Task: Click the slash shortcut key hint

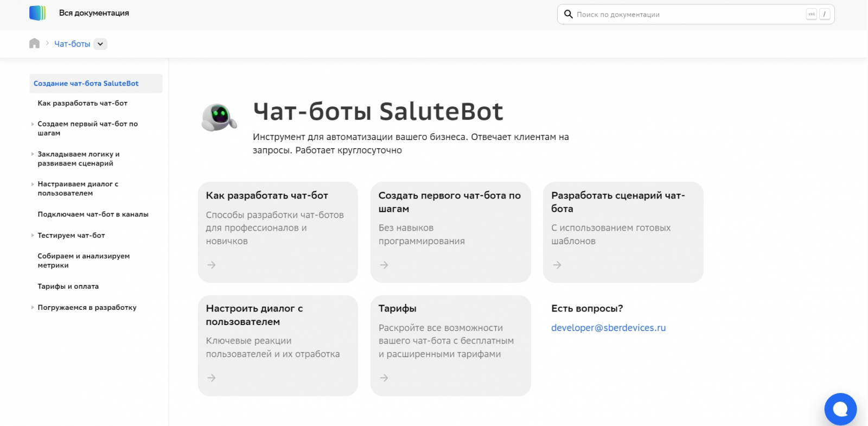Action: click(825, 14)
